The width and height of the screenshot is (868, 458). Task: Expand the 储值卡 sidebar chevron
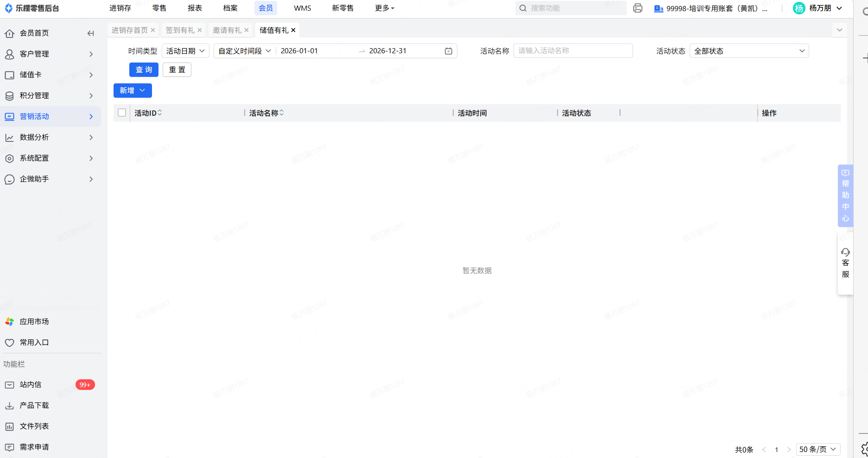tap(91, 75)
